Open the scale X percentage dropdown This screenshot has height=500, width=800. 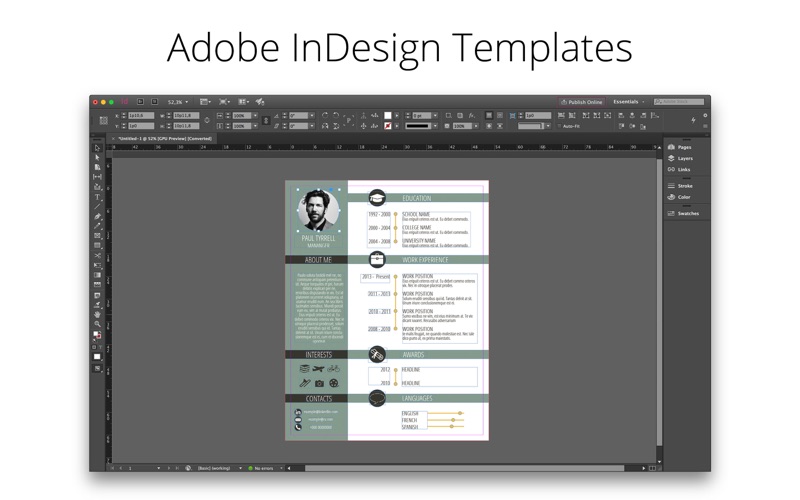255,116
